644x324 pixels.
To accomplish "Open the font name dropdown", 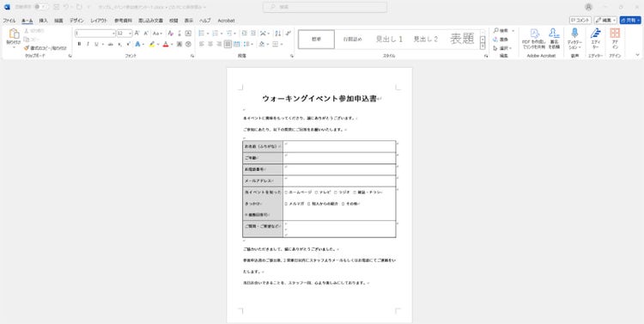I will pos(113,34).
